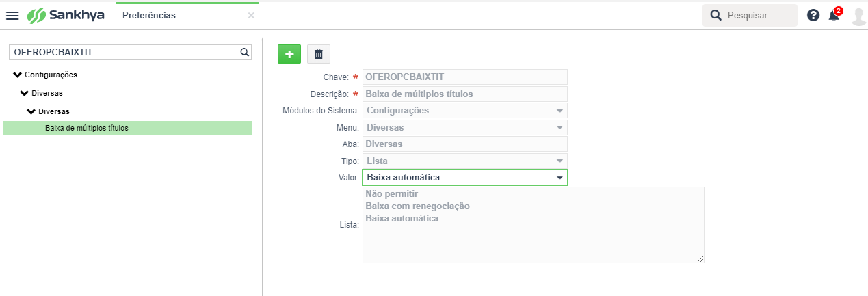Click the trash delete icon

coord(319,54)
